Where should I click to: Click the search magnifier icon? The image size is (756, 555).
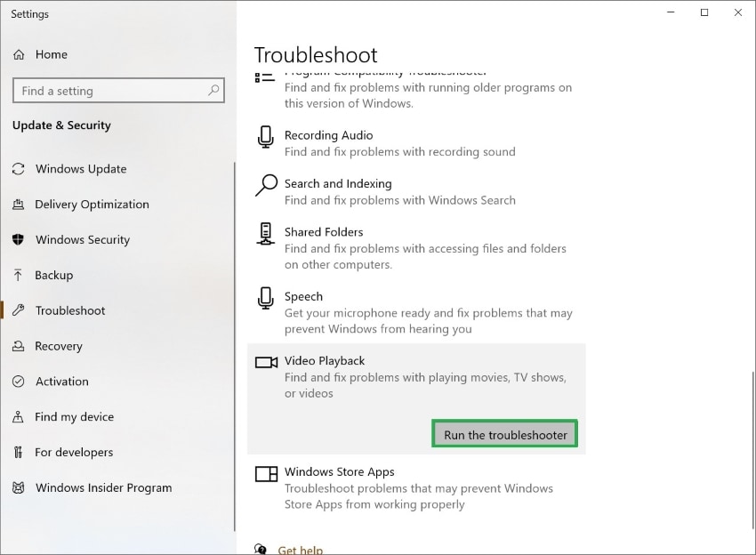pyautogui.click(x=213, y=91)
